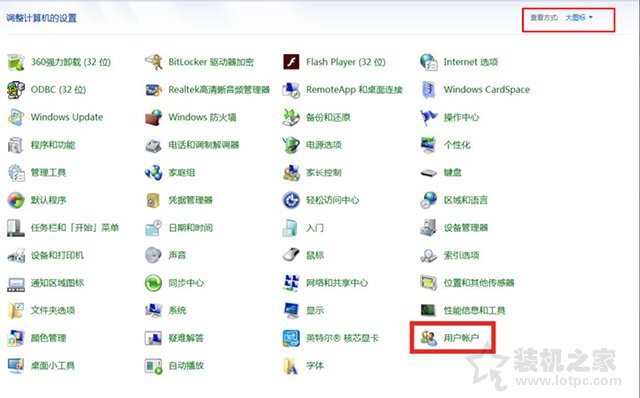Open the 英特尔® 核芯显卡 icon
Screen dimensions: 640x398
coord(291,338)
